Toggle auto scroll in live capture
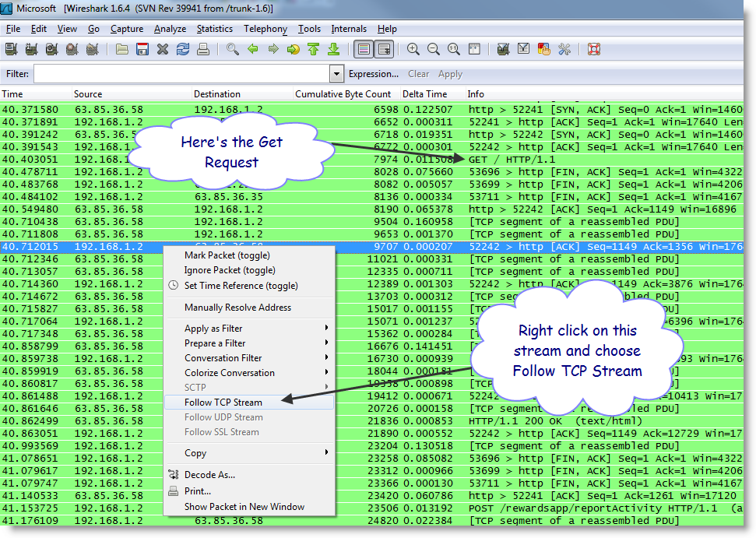The height and width of the screenshot is (538, 756). point(385,49)
